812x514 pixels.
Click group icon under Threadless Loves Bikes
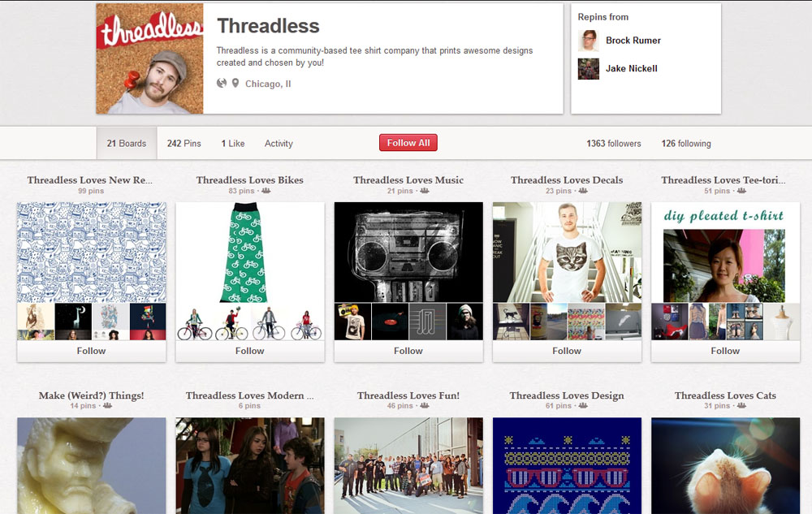click(266, 191)
